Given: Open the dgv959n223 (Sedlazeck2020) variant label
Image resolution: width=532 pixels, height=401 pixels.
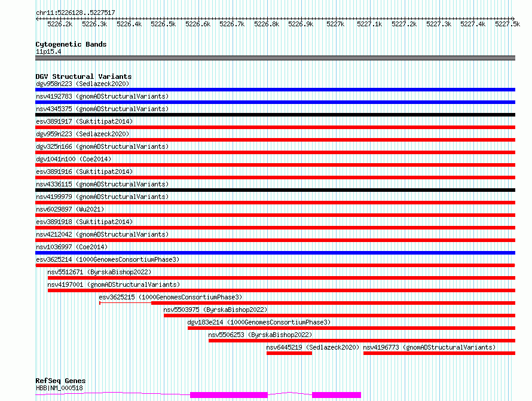Looking at the screenshot, I should [x=82, y=134].
